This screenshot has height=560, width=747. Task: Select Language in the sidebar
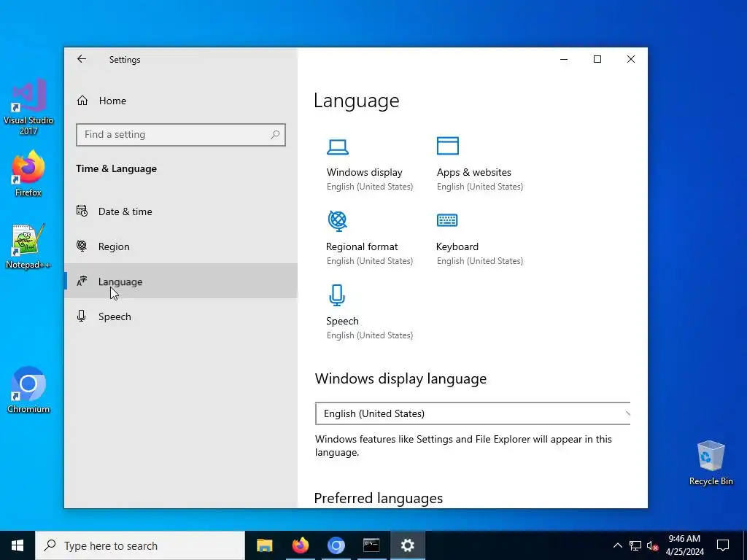point(181,281)
